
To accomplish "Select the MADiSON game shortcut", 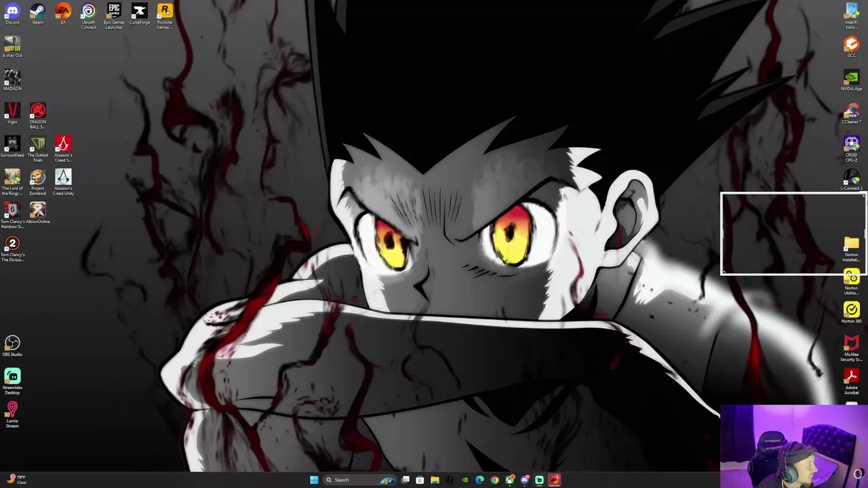I will (x=12, y=80).
